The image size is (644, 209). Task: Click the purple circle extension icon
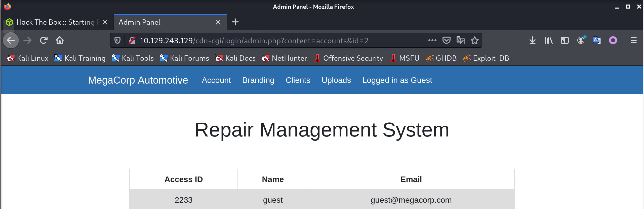613,40
